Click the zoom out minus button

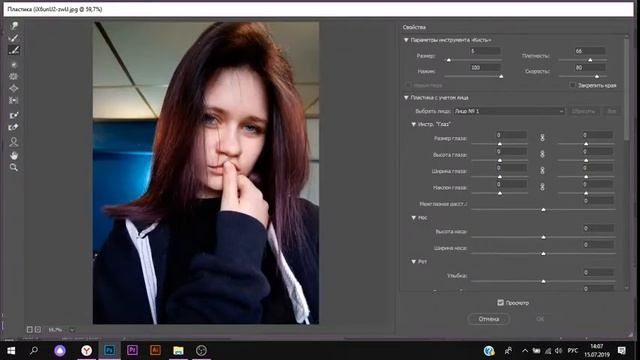click(29, 329)
